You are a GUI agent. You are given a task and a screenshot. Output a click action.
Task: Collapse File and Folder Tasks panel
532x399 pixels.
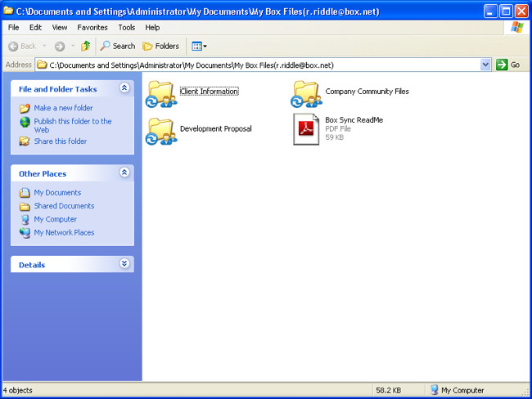(x=124, y=88)
